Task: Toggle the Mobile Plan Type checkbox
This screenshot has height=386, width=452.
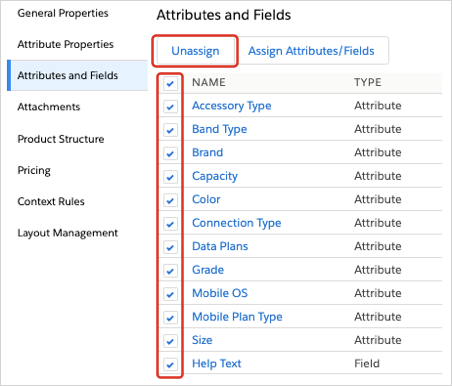Action: click(x=170, y=318)
